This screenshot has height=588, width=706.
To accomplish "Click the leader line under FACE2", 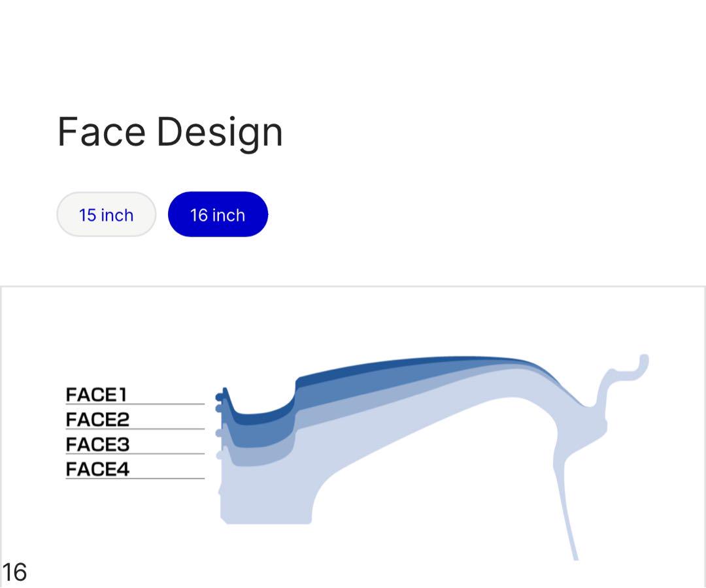I will click(135, 429).
